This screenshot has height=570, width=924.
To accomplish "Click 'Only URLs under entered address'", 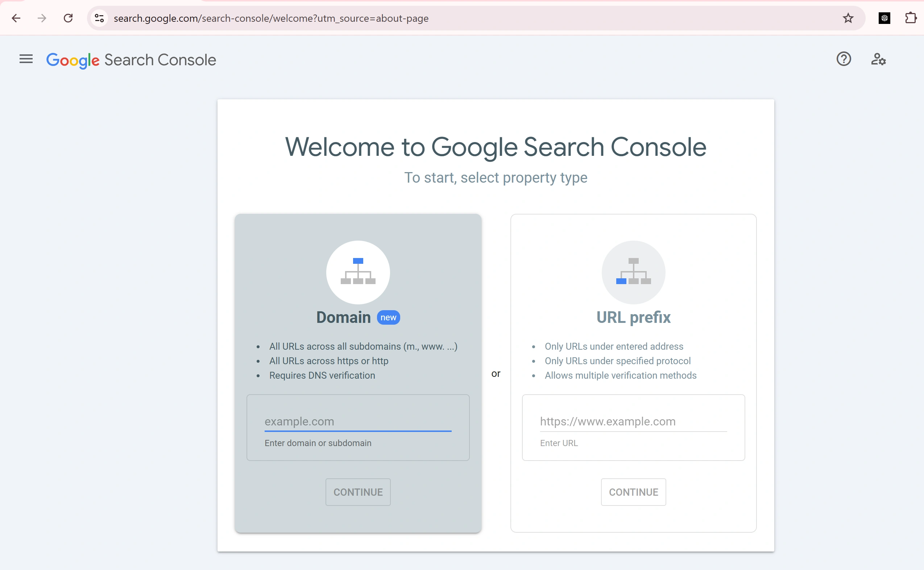I will 614,346.
